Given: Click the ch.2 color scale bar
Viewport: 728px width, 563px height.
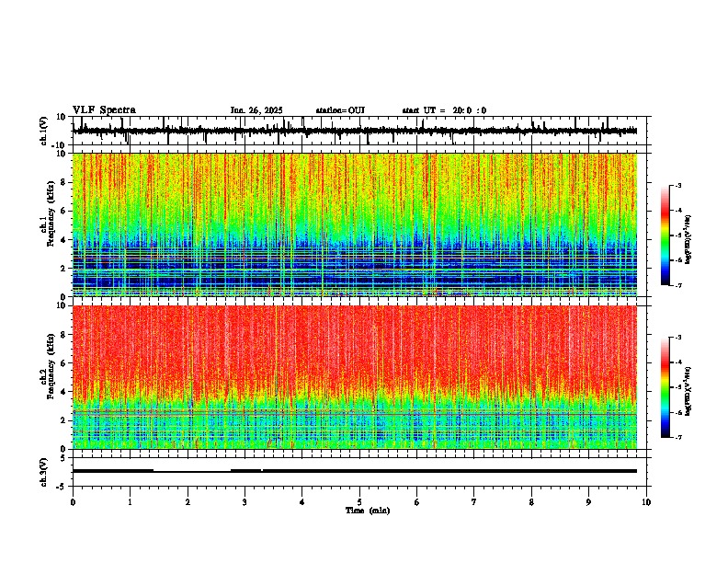Looking at the screenshot, I should [665, 387].
